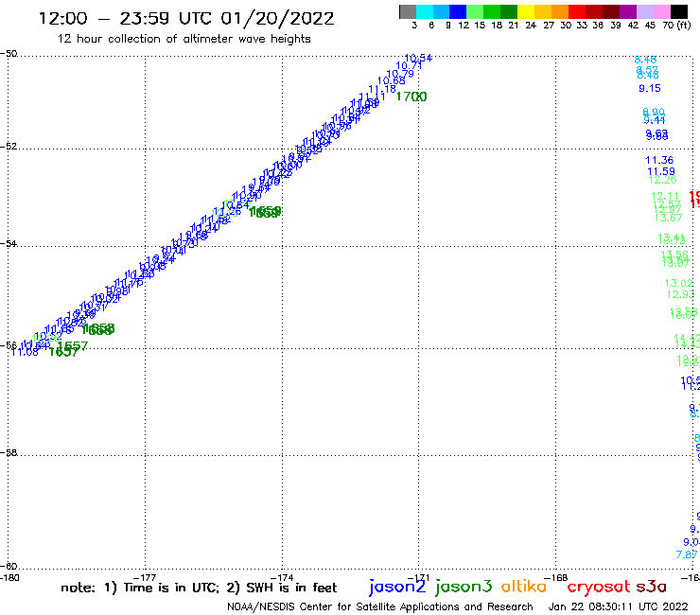Select the 'cryosat' satellite label
Image resolution: width=700 pixels, height=615 pixels.
pyautogui.click(x=599, y=587)
